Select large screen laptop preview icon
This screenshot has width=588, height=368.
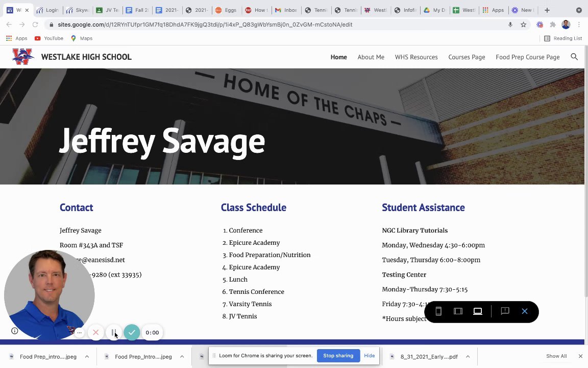click(x=477, y=311)
